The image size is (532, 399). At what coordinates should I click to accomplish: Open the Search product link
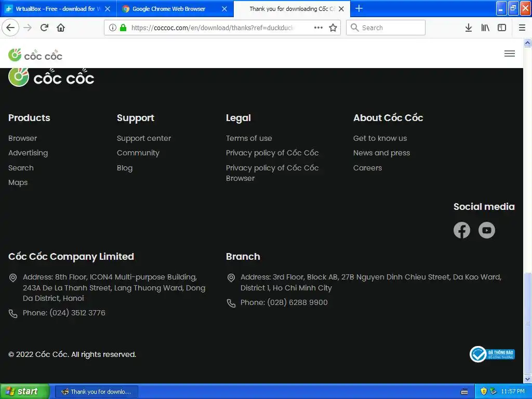coord(21,168)
